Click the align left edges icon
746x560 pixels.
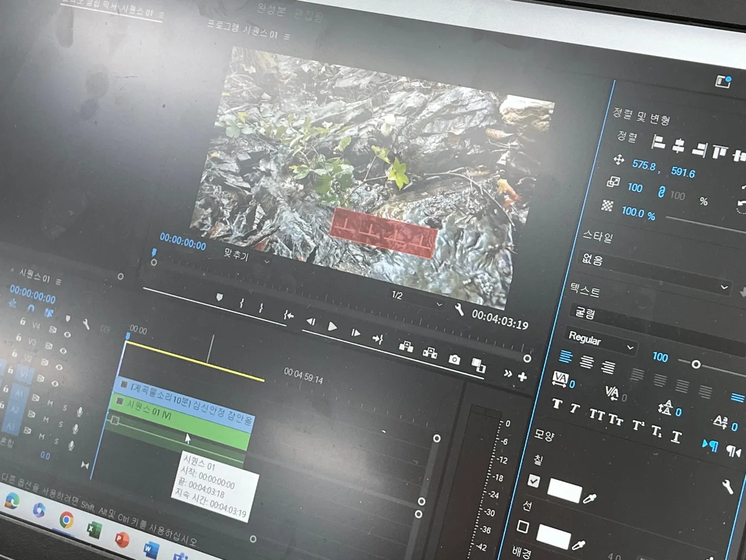point(658,141)
